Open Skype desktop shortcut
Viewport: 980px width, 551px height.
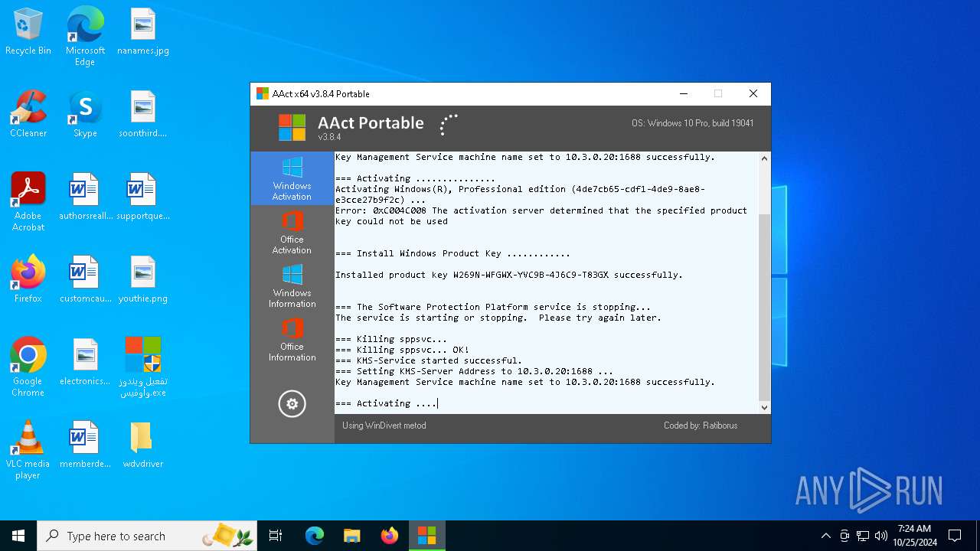coord(85,115)
